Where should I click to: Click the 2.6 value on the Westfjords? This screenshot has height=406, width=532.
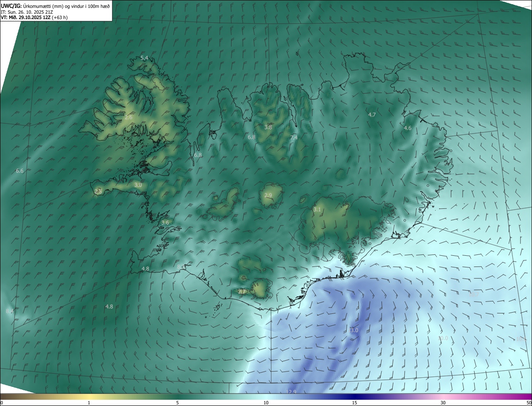[x=128, y=117]
